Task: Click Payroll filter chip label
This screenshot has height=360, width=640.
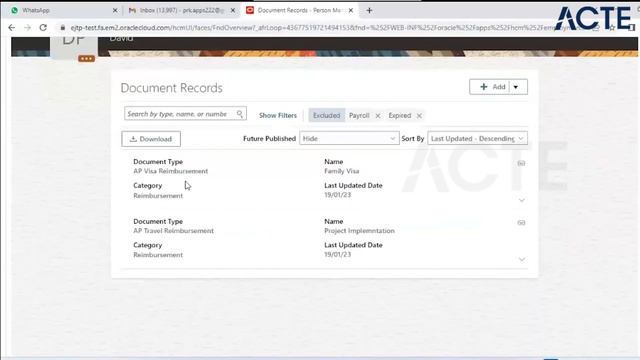Action: (359, 116)
